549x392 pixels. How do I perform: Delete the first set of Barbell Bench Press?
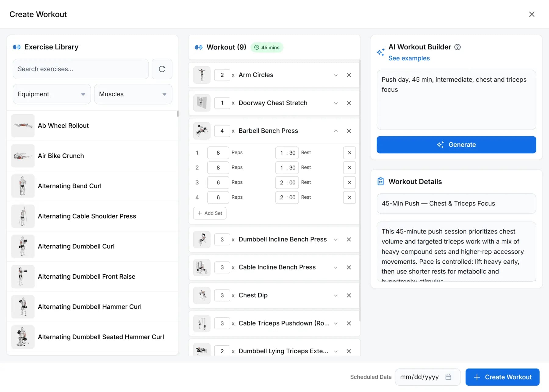click(350, 153)
